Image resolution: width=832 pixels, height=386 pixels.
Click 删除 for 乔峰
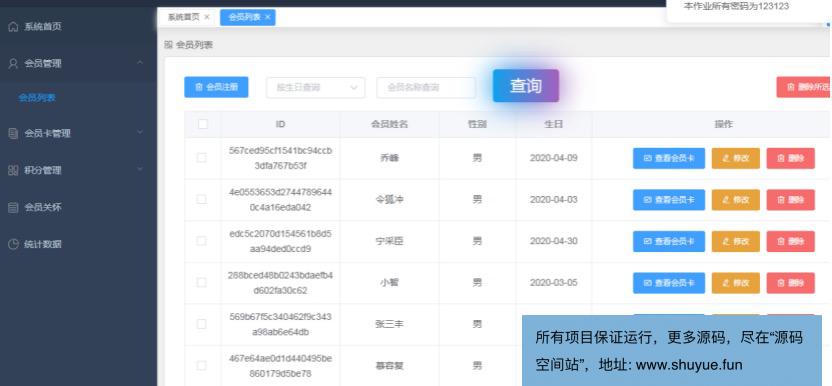click(791, 158)
